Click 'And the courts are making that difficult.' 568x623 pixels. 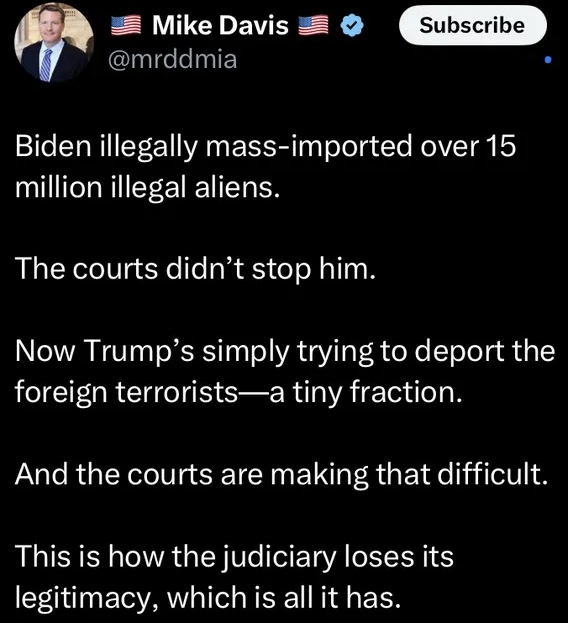[x=281, y=474]
